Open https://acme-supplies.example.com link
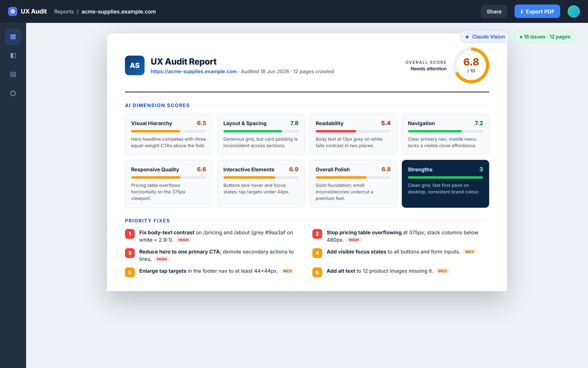 (194, 72)
